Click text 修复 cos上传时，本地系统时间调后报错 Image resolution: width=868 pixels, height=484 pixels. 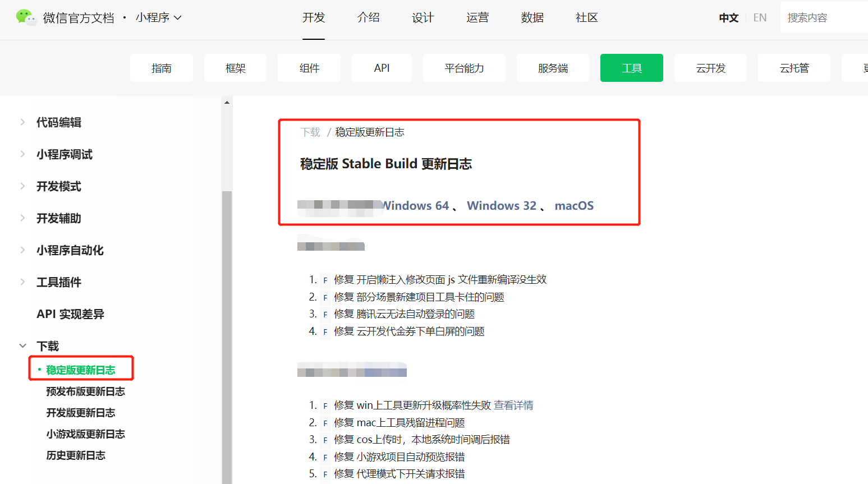click(x=422, y=440)
